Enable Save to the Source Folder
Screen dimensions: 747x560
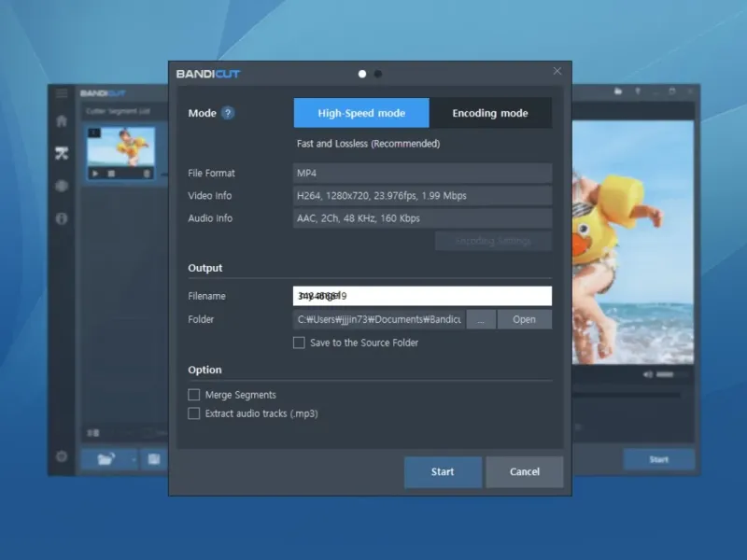299,343
